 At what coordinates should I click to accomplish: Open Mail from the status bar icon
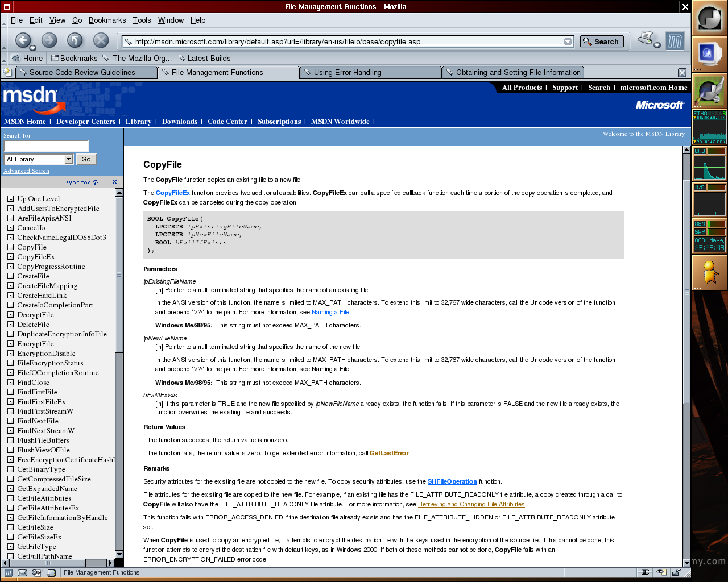(22, 573)
